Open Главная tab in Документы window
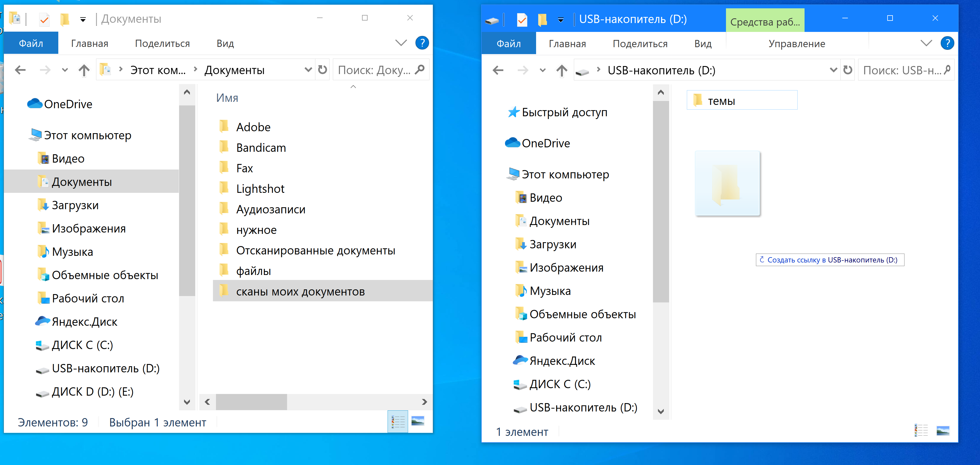Screen dimensions: 980x465 pyautogui.click(x=90, y=43)
